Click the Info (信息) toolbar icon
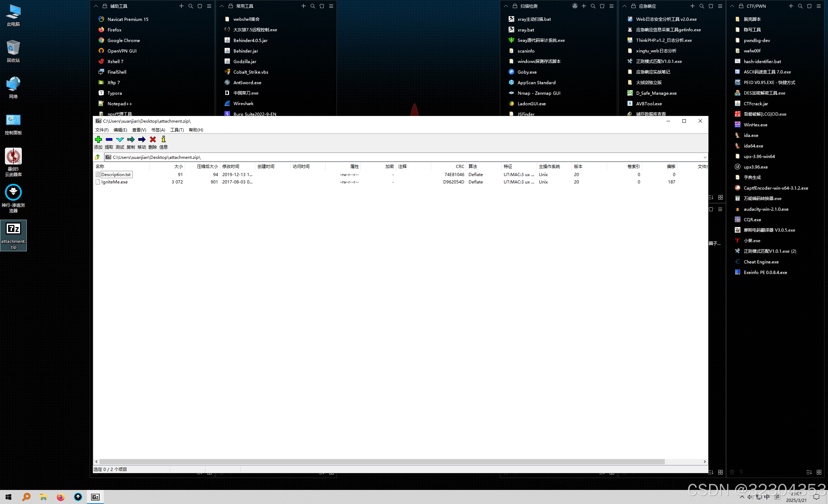 point(164,140)
